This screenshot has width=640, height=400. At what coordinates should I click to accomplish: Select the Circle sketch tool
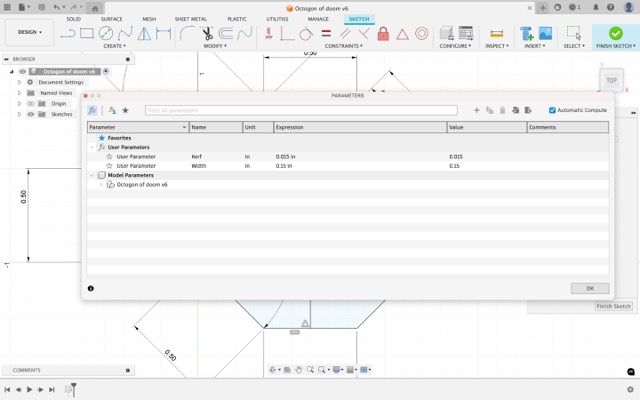[106, 33]
